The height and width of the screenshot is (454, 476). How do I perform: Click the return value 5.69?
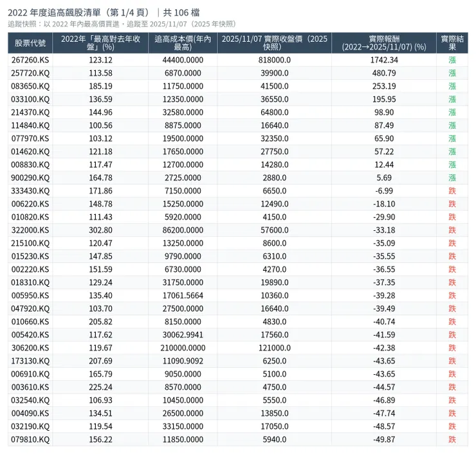[x=384, y=178]
